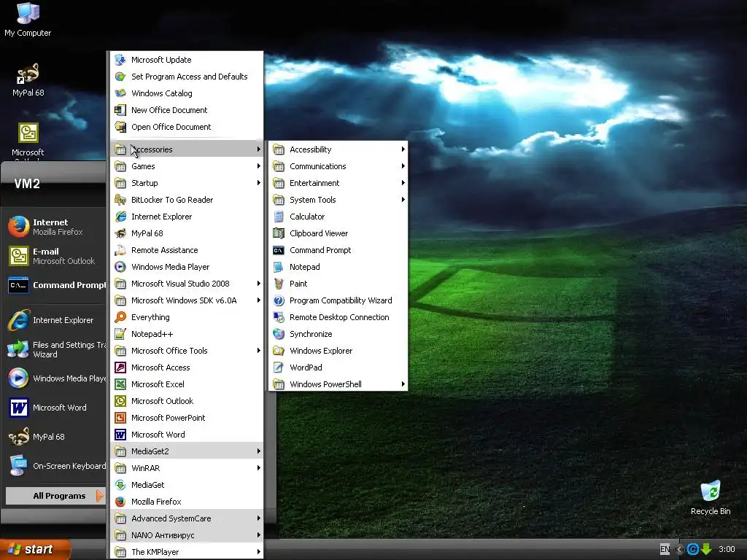Click Windows Media Player in All Programs list
Image resolution: width=747 pixels, height=560 pixels.
(187, 267)
